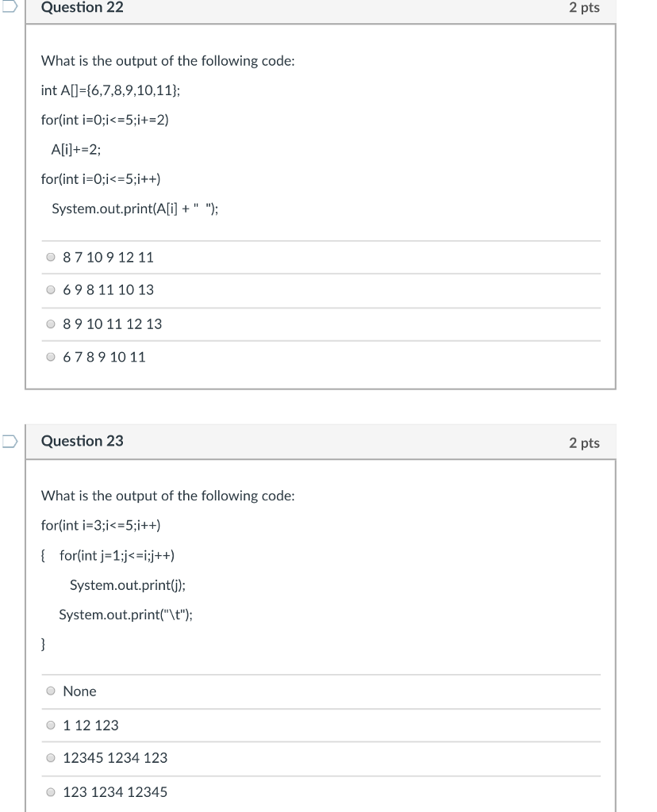Screen dimensions: 657x812
Task: Click the "2 pts" label on Question 22
Action: [x=585, y=9]
